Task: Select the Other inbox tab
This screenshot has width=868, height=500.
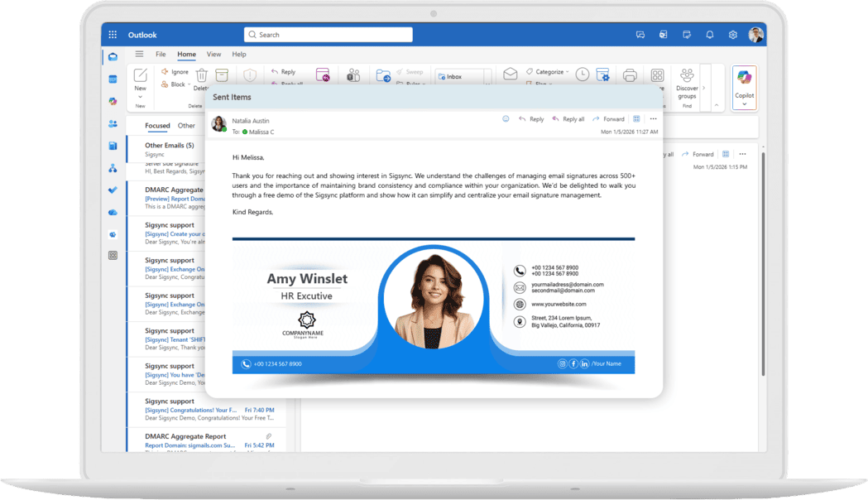Action: (x=186, y=126)
